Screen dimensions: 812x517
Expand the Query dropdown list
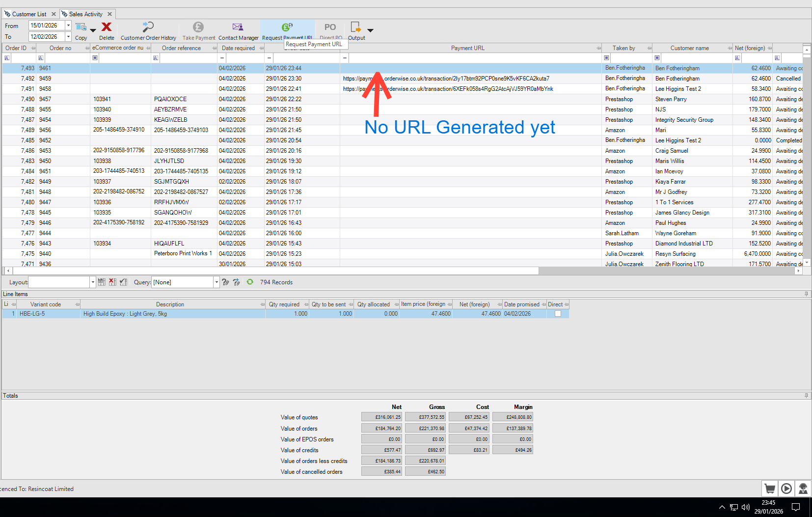[x=216, y=282]
